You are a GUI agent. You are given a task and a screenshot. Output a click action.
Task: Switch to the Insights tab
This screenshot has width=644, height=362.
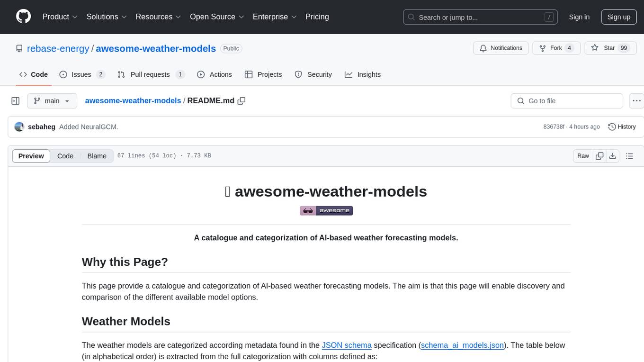[x=363, y=74]
